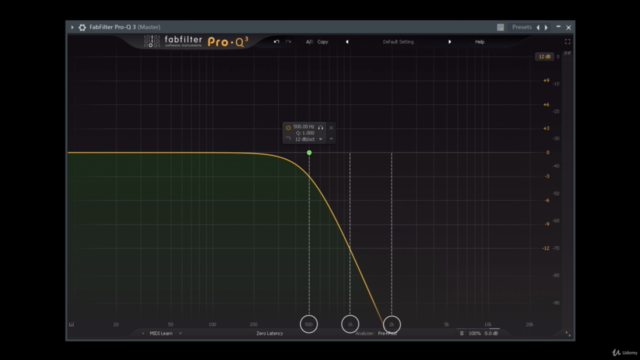Enter full screen mode
Image resolution: width=640 pixels, height=360 pixels.
point(567,42)
